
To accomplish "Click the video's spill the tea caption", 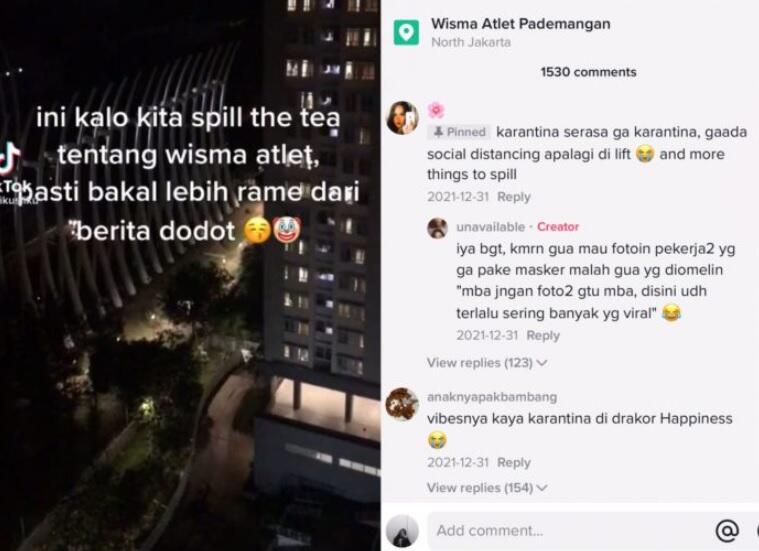I will pyautogui.click(x=190, y=173).
